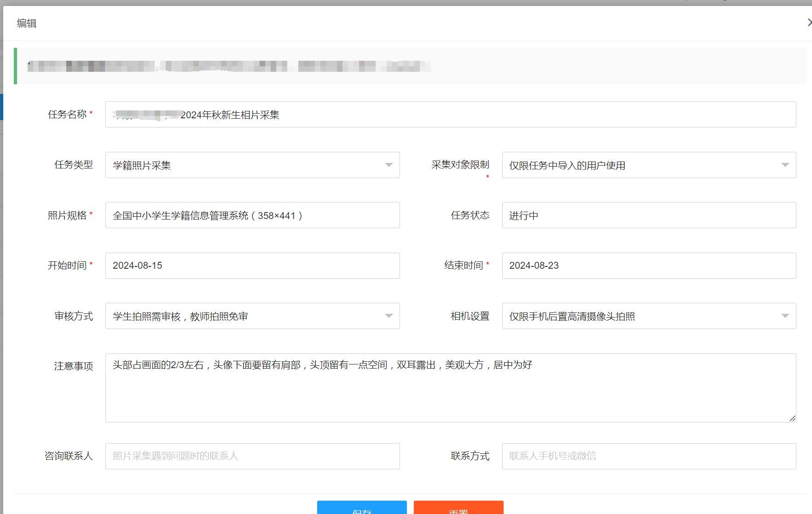Click the 任务名称 input field

pos(451,115)
